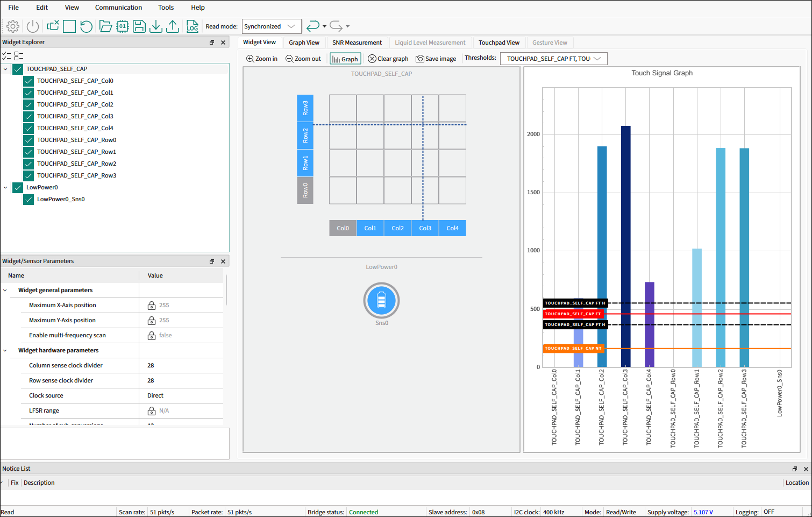
Task: Collapse the Widget general parameters group
Action: point(5,291)
